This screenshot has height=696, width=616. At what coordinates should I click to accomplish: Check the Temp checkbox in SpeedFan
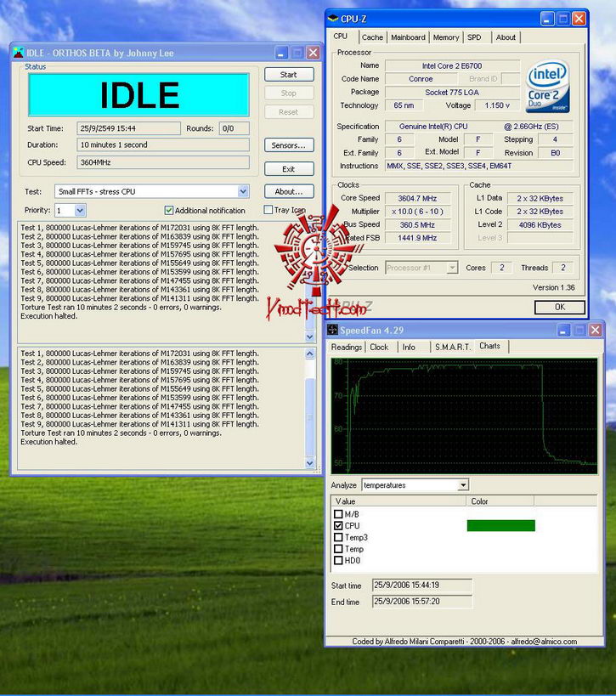338,549
